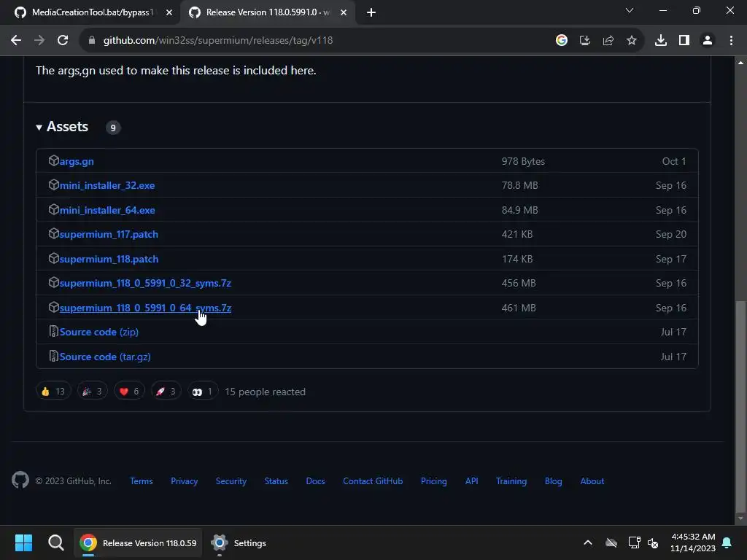Open Settings app in taskbar
The height and width of the screenshot is (560, 747).
coord(239,542)
